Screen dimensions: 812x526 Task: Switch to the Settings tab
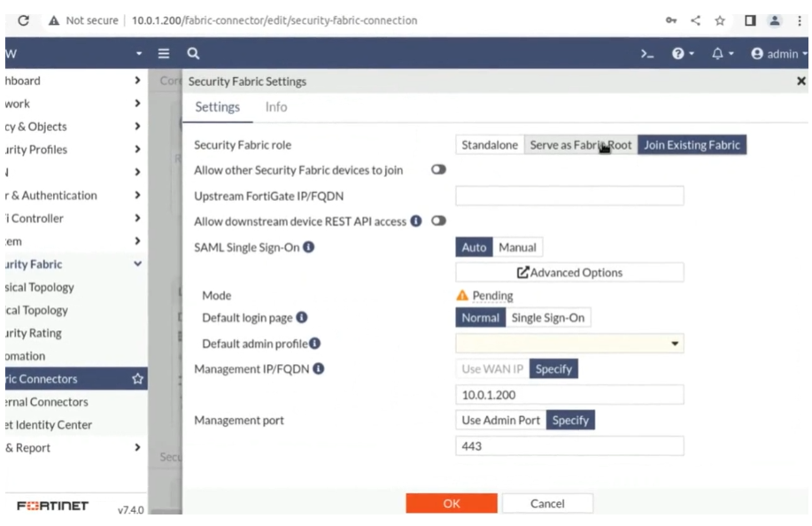(x=218, y=107)
